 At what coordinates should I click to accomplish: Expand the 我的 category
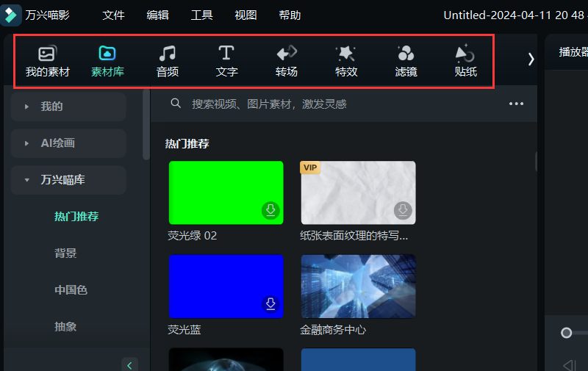pos(68,107)
